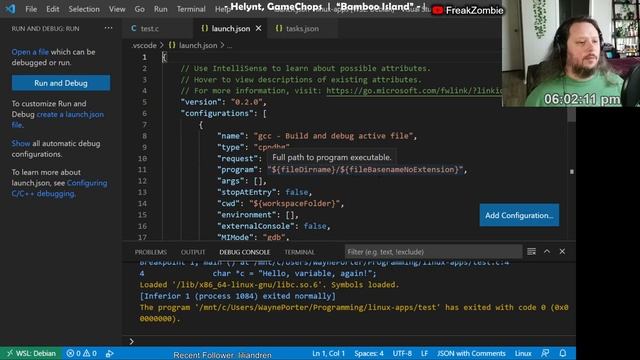Click the Run and Debug button
The image size is (640, 360).
pos(61,83)
